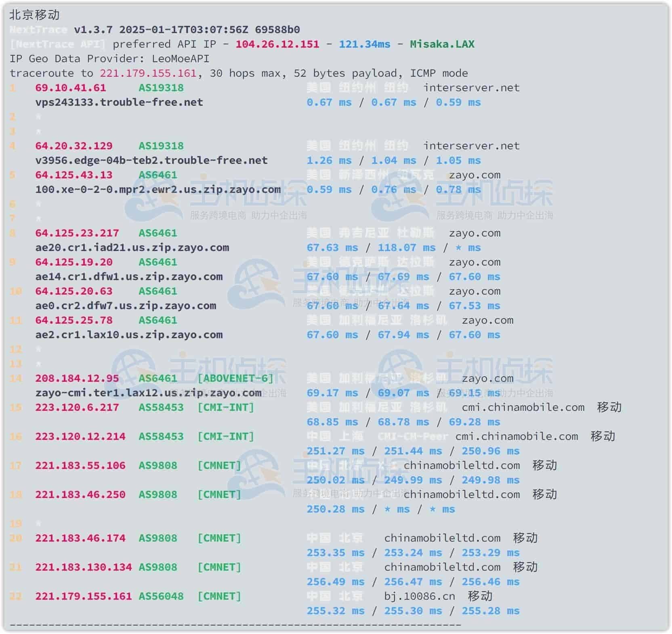The width and height of the screenshot is (672, 634).
Task: Select hop IP "64.125.25.78"
Action: click(x=74, y=320)
